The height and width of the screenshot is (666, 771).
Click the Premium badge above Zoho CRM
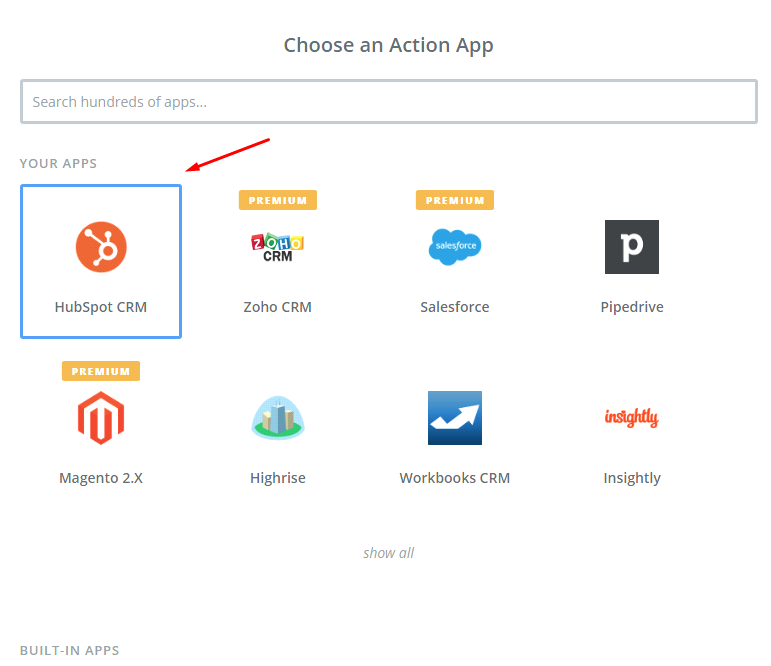pos(277,200)
